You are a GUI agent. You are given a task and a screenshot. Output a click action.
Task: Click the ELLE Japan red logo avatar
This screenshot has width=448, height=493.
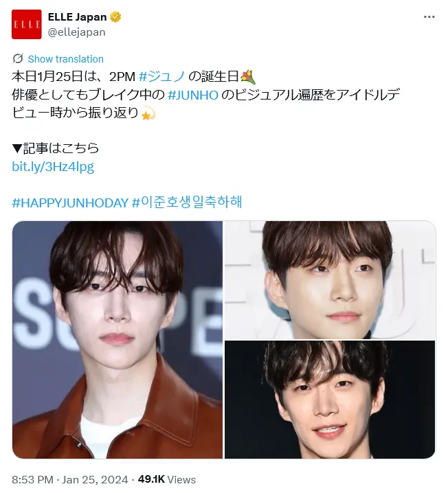[x=26, y=24]
